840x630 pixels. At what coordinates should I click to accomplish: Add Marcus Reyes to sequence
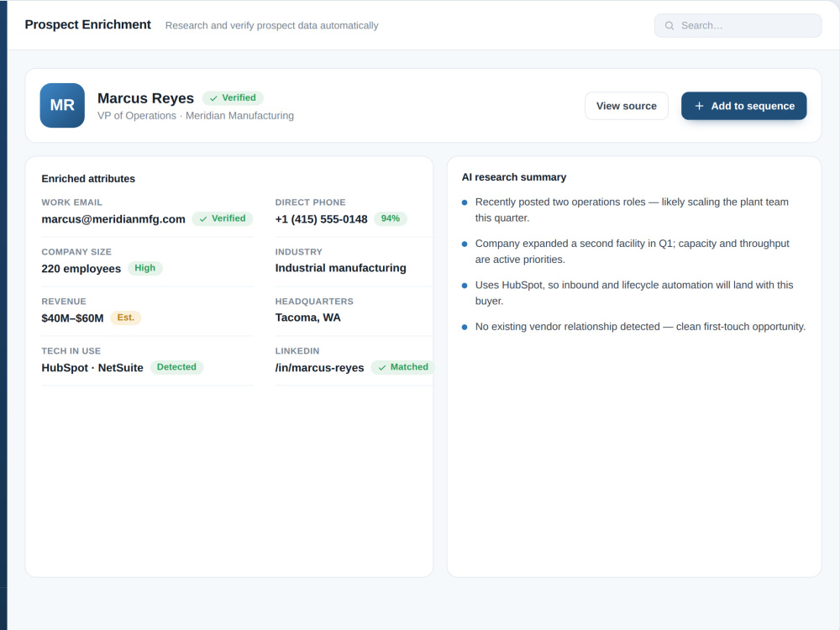(743, 106)
